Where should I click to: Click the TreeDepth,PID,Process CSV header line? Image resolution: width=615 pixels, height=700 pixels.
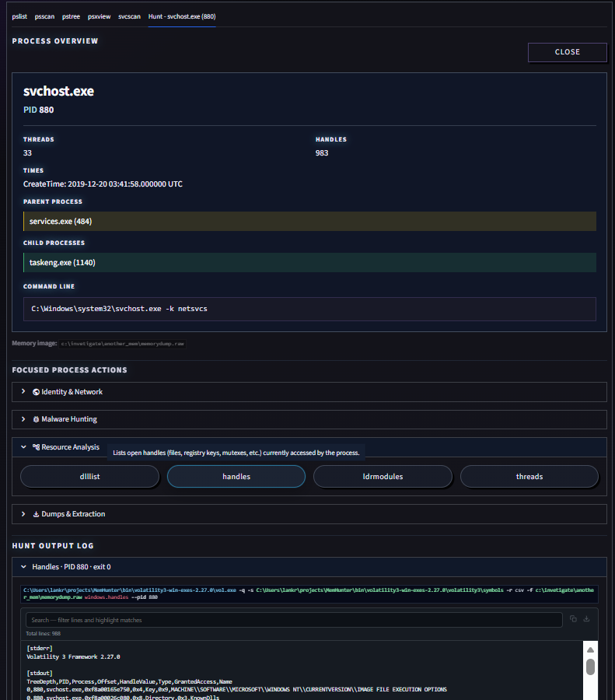pos(129,681)
